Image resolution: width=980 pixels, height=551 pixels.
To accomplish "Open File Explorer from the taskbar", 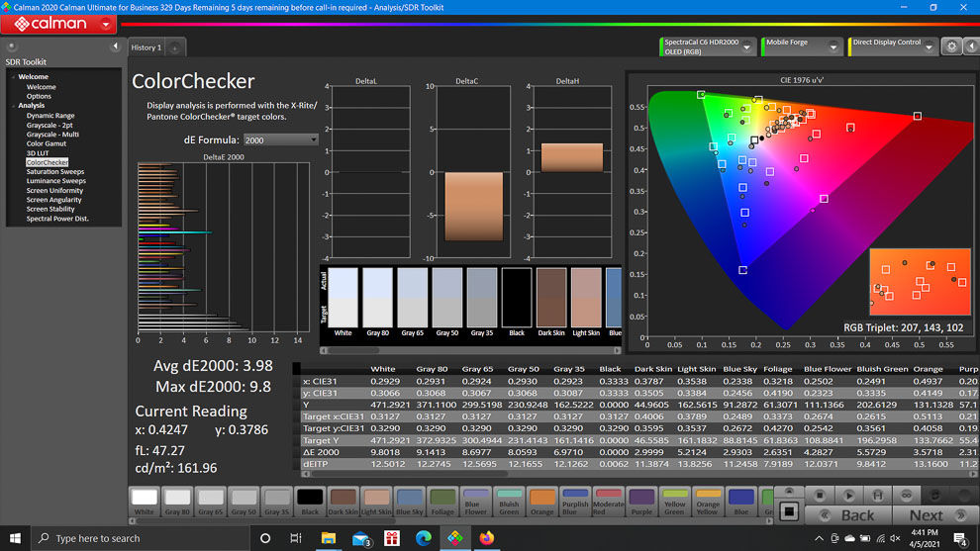I will [328, 538].
